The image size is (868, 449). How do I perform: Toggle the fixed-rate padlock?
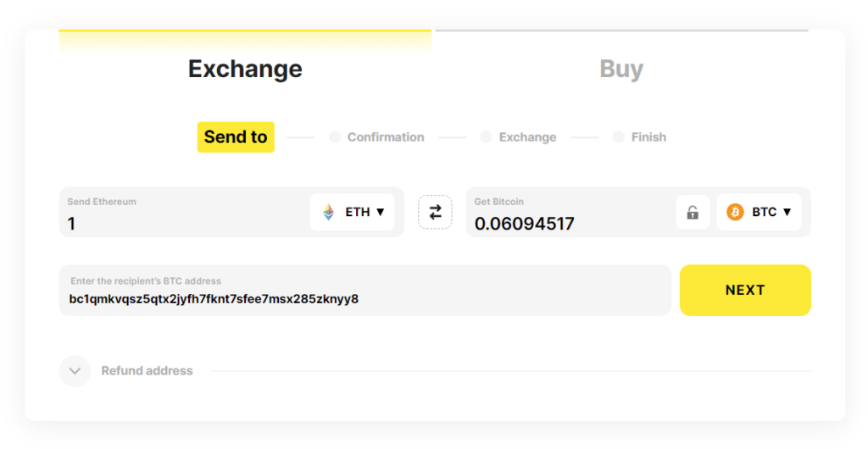[x=693, y=213]
